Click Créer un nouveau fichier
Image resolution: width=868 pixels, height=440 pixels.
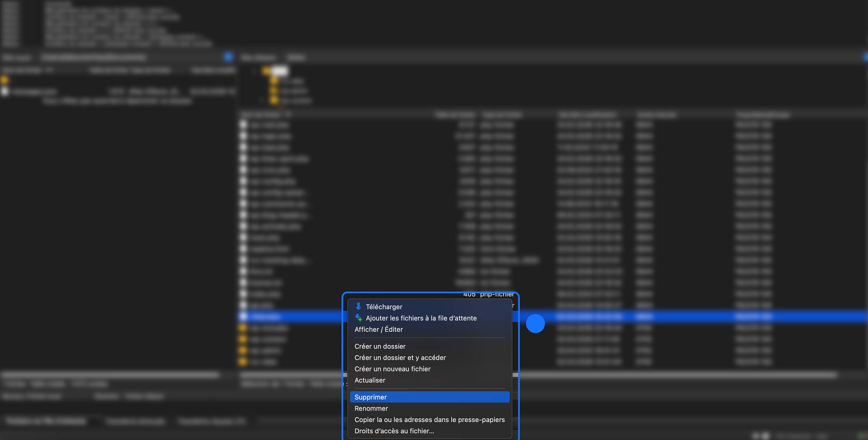(392, 369)
